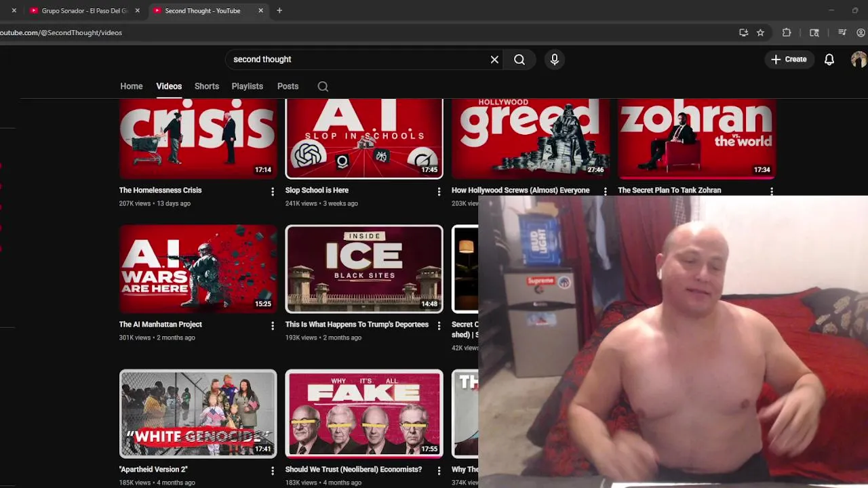This screenshot has height=488, width=868.
Task: Click the browser address bar URL
Action: click(61, 33)
